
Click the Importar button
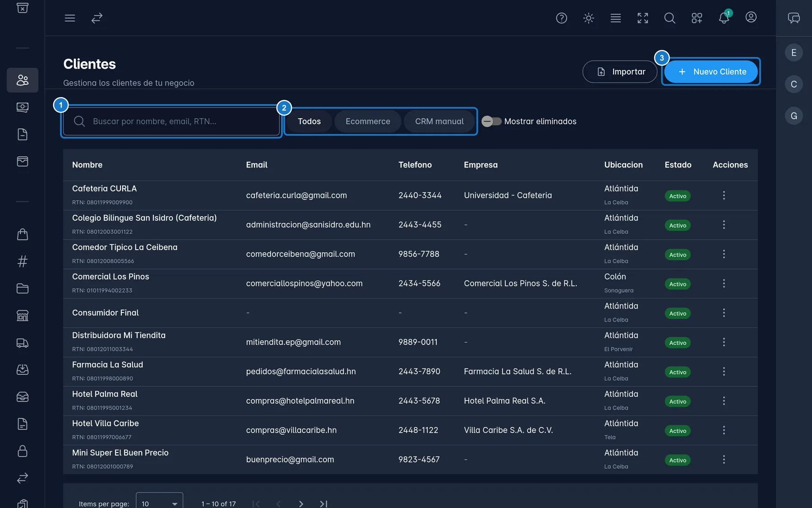pos(620,72)
